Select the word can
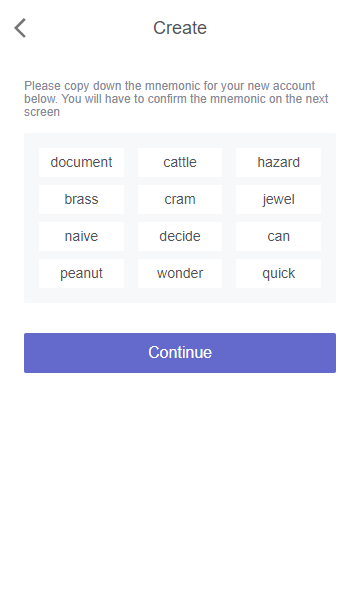This screenshot has height=600, width=360. [x=279, y=236]
